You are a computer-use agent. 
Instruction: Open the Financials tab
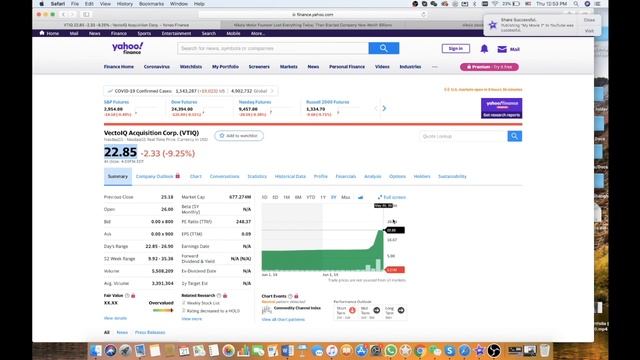pos(346,176)
